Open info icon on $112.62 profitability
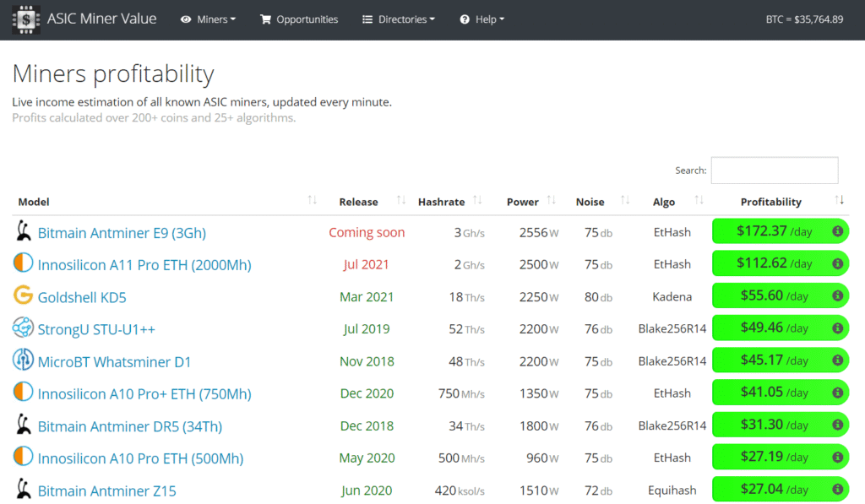The width and height of the screenshot is (865, 504). coord(837,263)
